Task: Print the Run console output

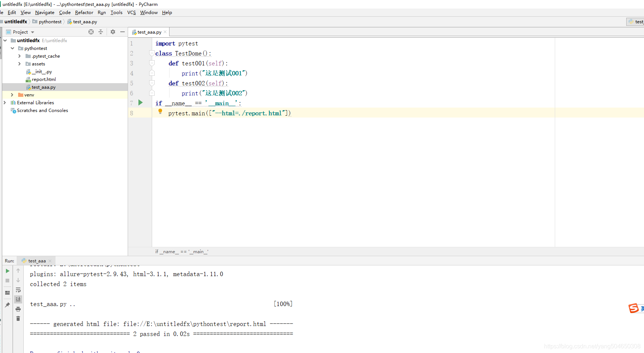Action: 18,309
